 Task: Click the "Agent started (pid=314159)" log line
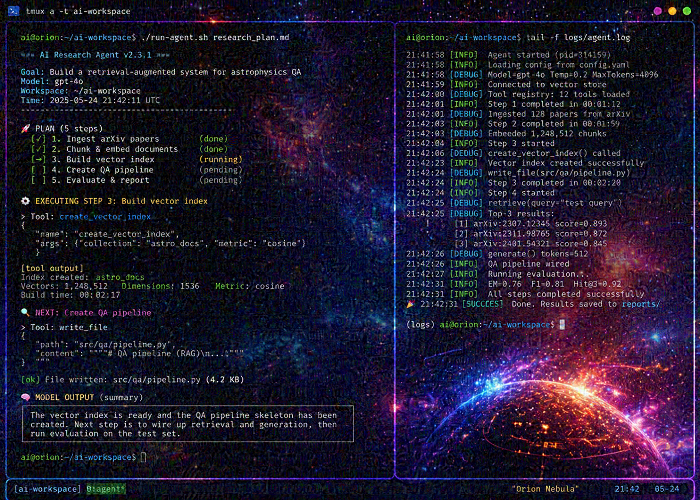[x=508, y=55]
